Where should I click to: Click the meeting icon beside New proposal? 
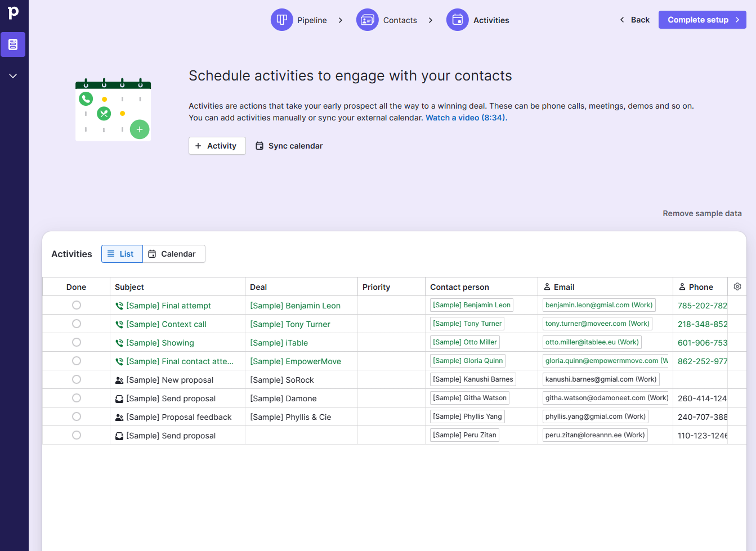[119, 379]
